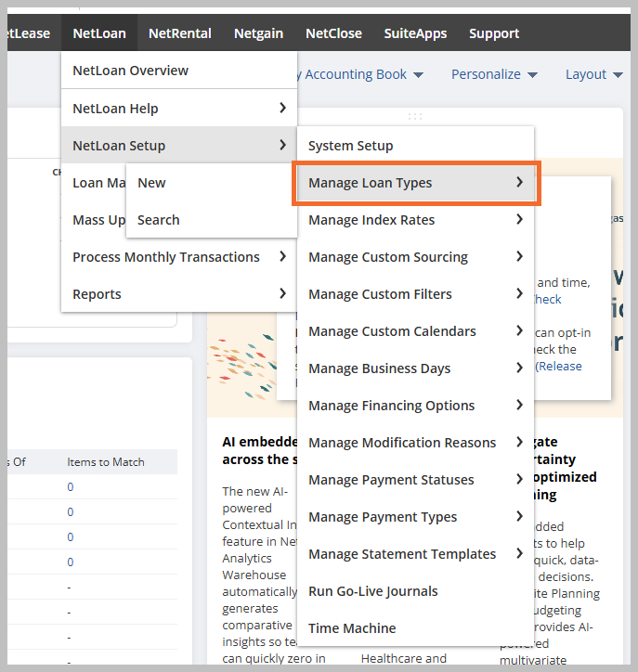
Task: Click the Mass Up… menu entry
Action: 94,219
